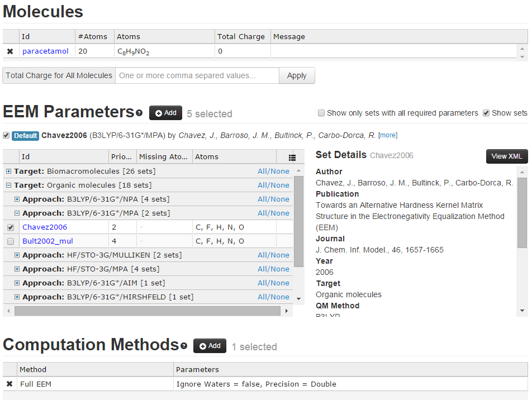Click Apply for total charge
The width and height of the screenshot is (532, 400).
[297, 75]
